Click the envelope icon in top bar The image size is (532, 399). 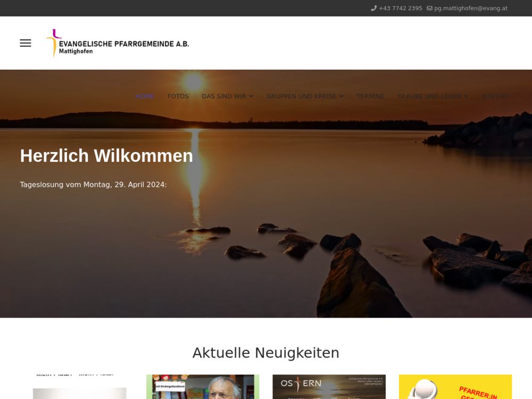click(x=429, y=9)
